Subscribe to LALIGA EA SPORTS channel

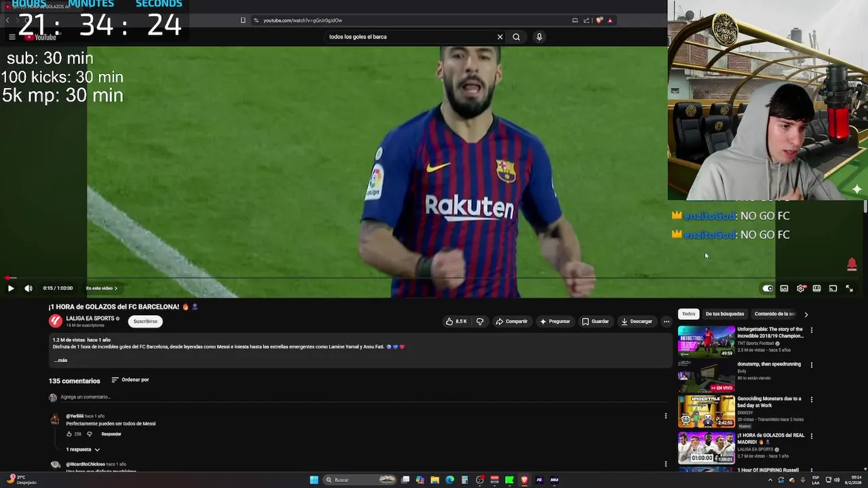[x=145, y=321]
